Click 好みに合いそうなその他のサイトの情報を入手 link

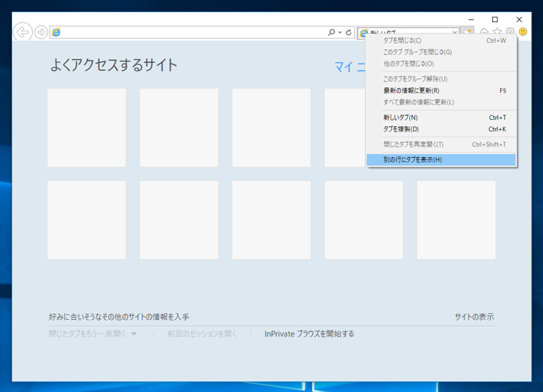click(x=119, y=317)
